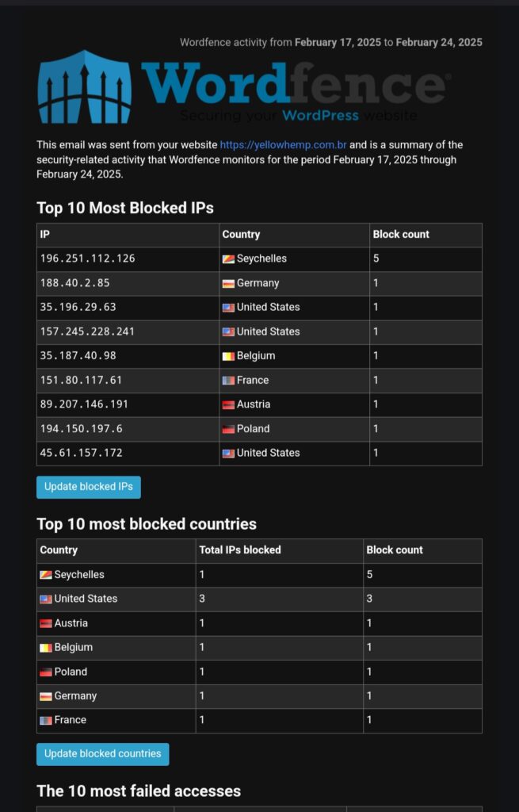This screenshot has height=812, width=519.
Task: Click the Wordfence fence logo icon
Action: (x=84, y=86)
